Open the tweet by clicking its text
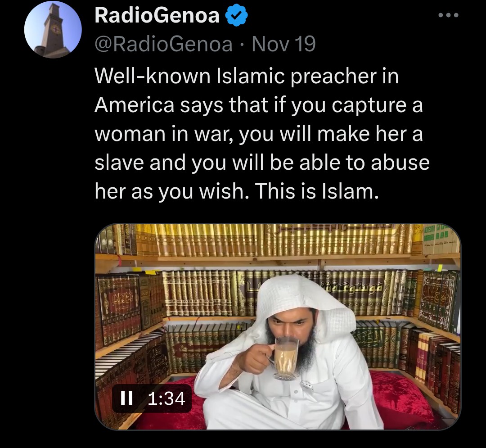The height and width of the screenshot is (448, 486). [262, 133]
